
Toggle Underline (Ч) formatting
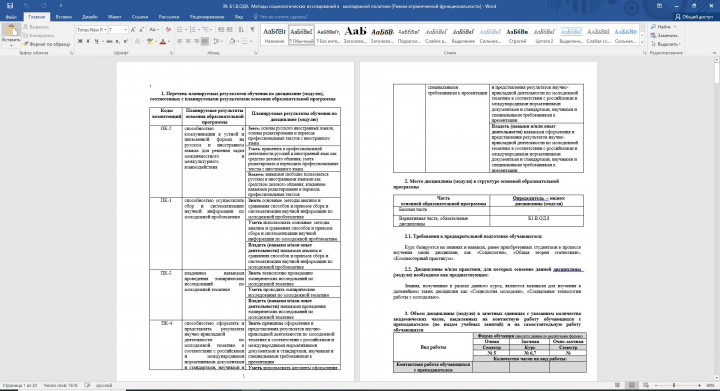tap(96, 41)
